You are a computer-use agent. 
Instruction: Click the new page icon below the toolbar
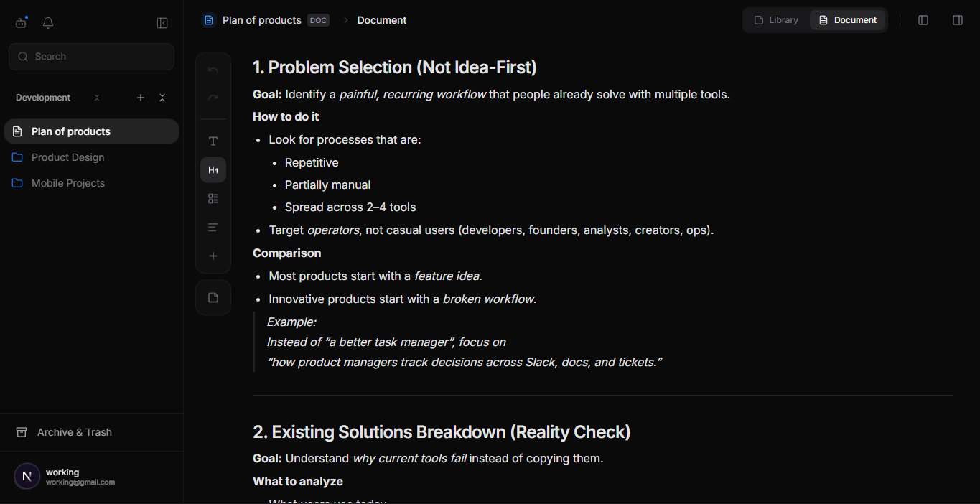point(213,297)
